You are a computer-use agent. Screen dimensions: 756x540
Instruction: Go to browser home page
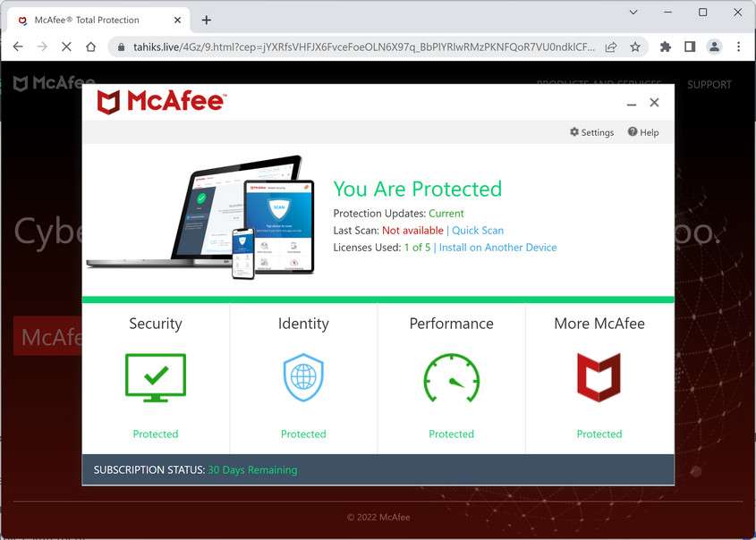point(90,46)
